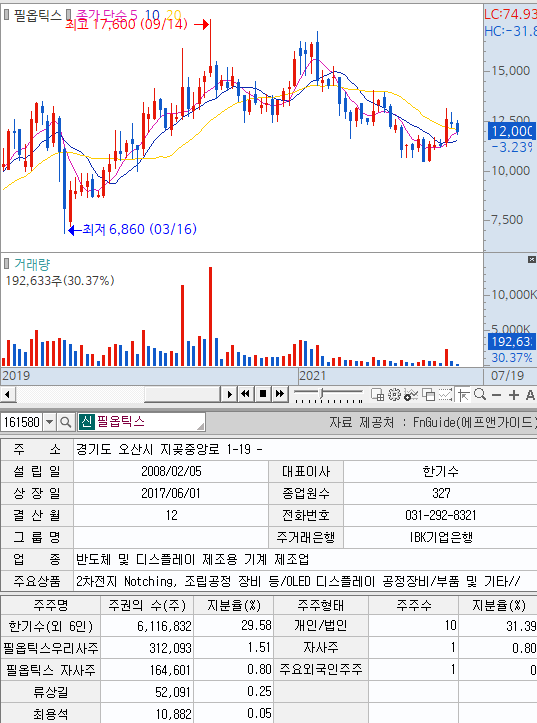Toggle the crosshair cursor icon
This screenshot has width=537, height=723.
(463, 395)
